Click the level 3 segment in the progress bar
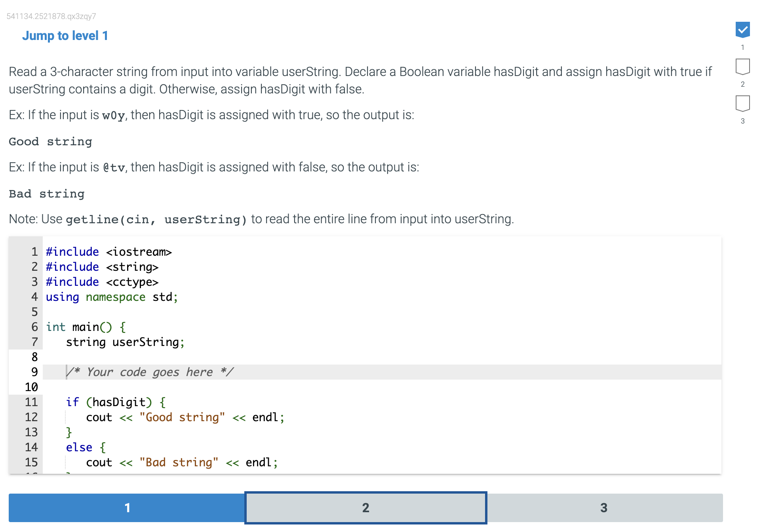 [x=604, y=507]
